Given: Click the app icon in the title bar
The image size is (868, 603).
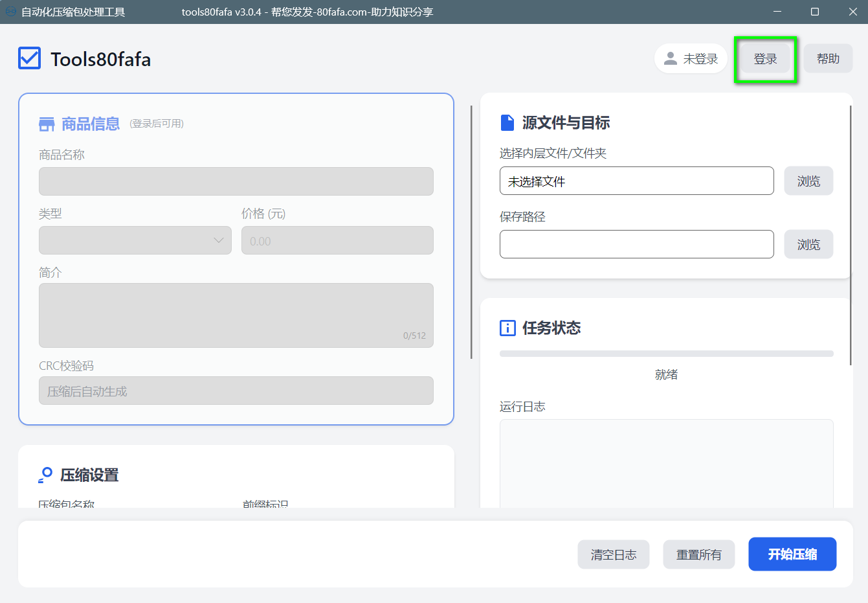Looking at the screenshot, I should [x=10, y=12].
